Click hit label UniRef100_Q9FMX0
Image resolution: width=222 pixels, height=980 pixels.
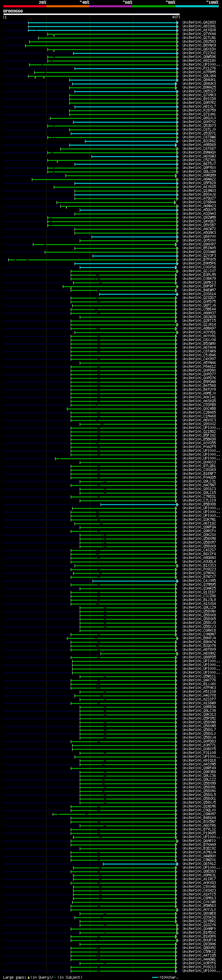pos(199,168)
